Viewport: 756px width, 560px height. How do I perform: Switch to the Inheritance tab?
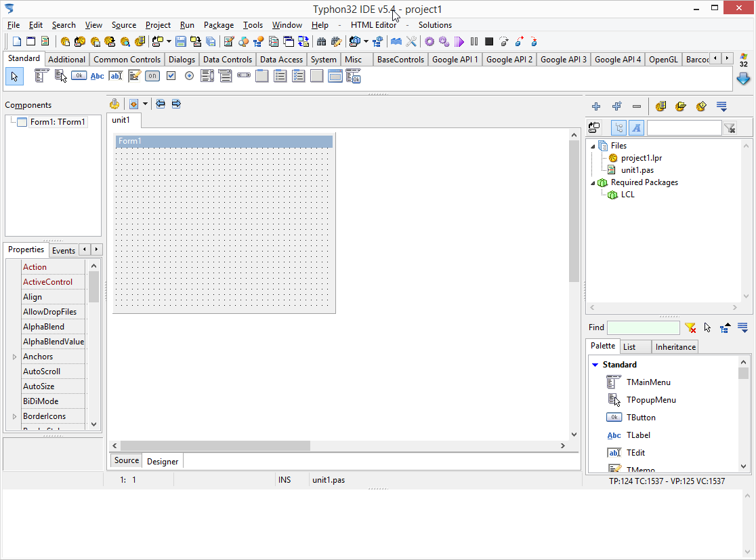click(x=675, y=347)
